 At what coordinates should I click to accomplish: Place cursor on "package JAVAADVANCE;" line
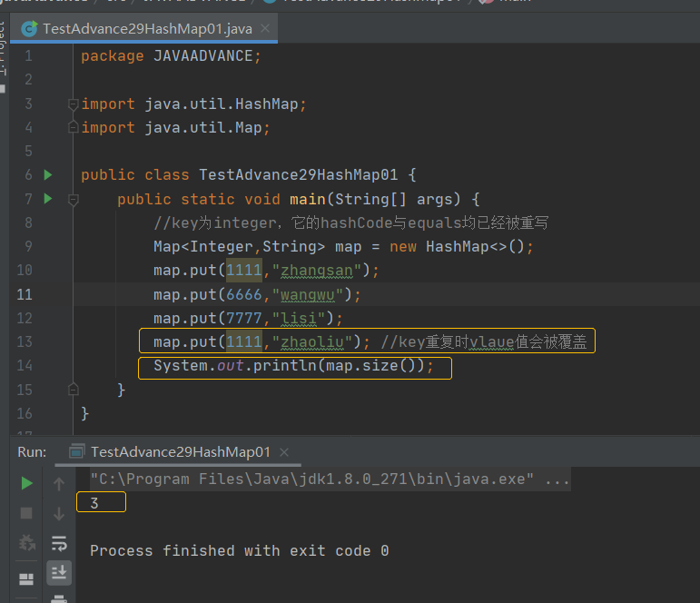click(x=171, y=56)
